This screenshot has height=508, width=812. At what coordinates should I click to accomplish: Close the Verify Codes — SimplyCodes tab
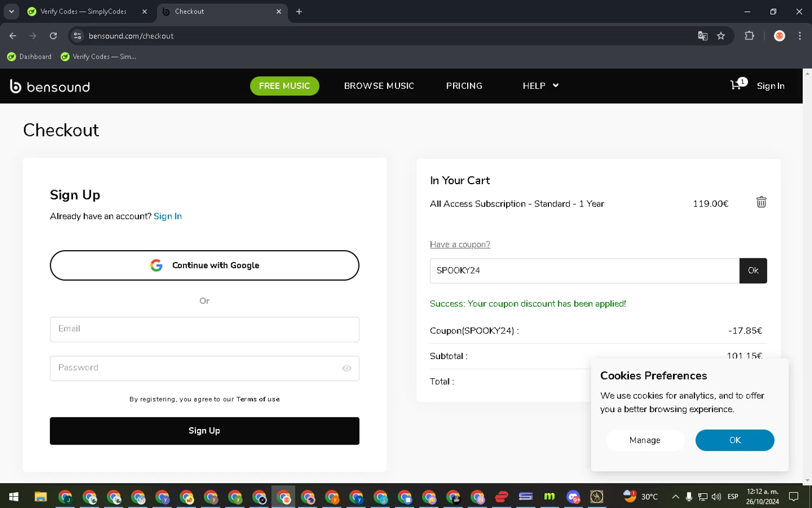point(145,11)
